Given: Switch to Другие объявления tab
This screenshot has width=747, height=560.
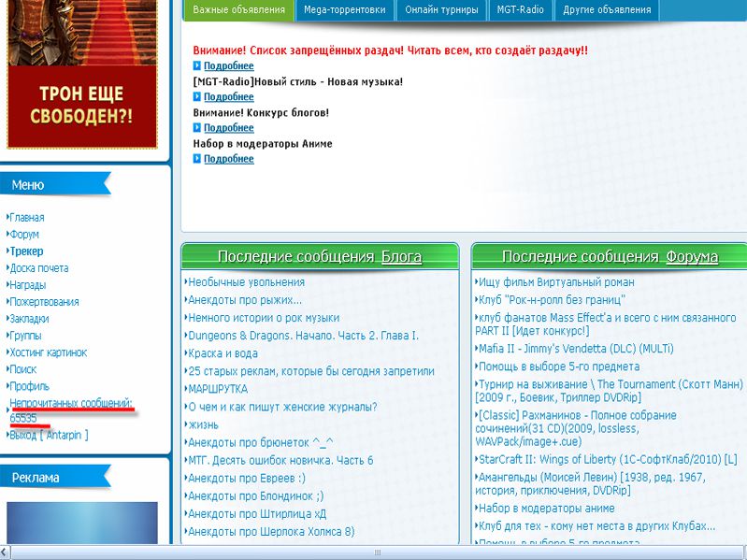Looking at the screenshot, I should (x=606, y=10).
